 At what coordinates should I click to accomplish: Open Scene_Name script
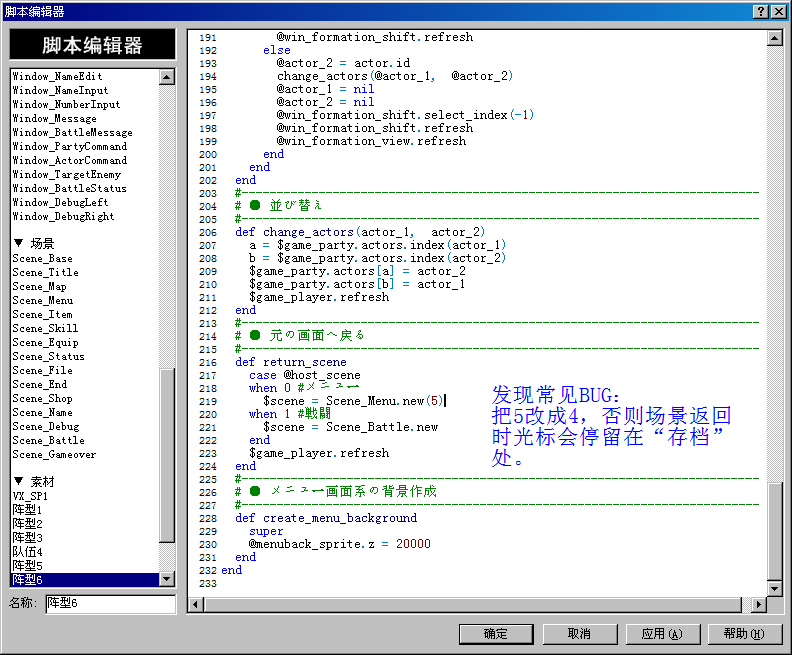tap(42, 413)
